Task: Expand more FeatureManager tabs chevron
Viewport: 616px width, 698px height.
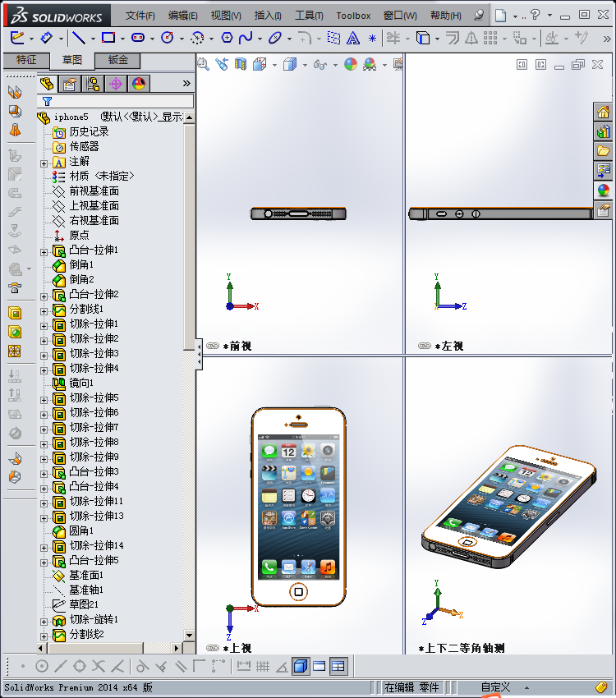Action: [186, 83]
